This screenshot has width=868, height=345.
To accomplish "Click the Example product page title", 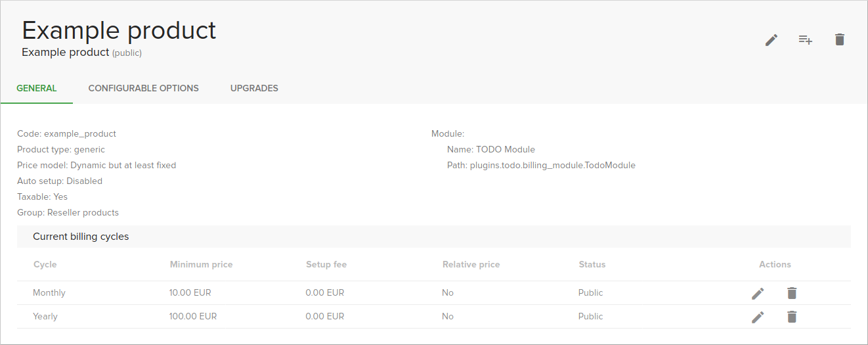I will (119, 30).
